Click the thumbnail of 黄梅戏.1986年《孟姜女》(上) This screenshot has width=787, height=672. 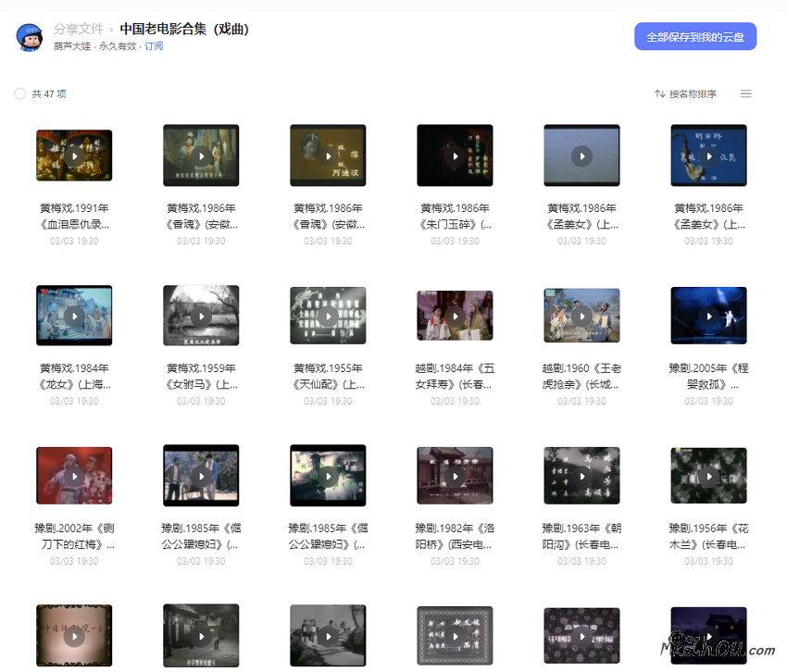tap(581, 155)
